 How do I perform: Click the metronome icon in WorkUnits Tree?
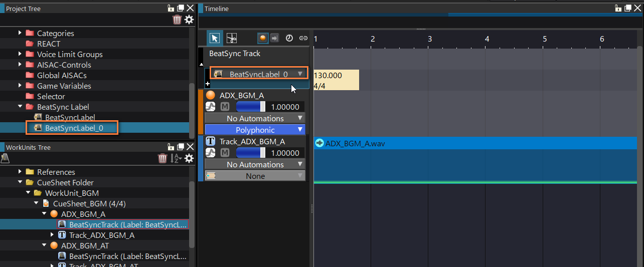click(5, 158)
